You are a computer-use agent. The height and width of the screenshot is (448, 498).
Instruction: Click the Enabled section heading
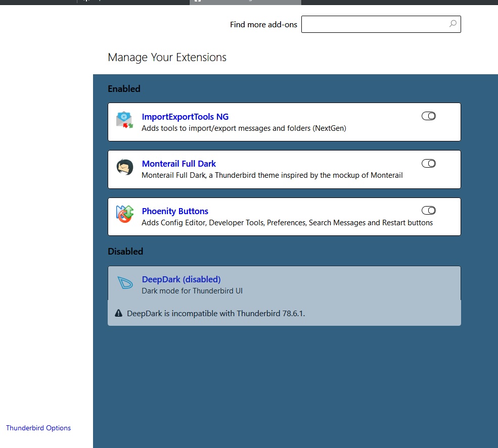pos(124,89)
